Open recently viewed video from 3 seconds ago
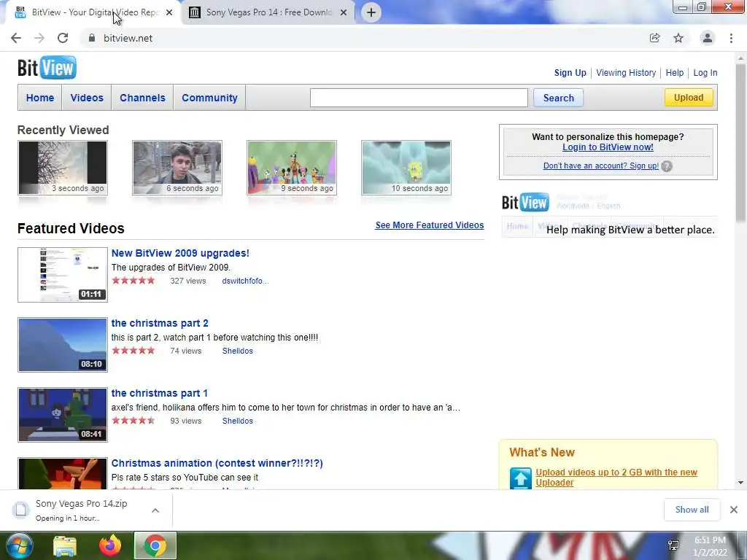 [x=63, y=168]
